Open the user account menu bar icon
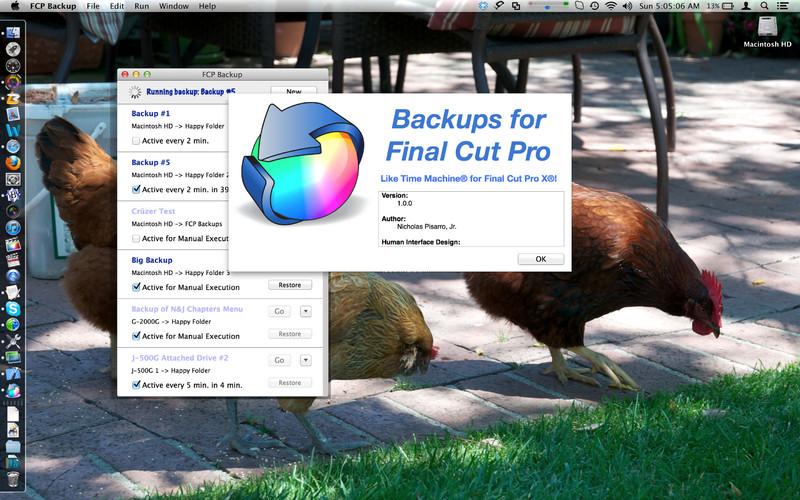The image size is (800, 500). [746, 6]
